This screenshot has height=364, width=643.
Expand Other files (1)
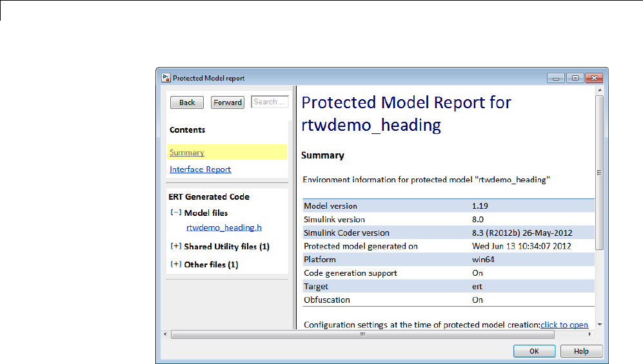tap(176, 264)
